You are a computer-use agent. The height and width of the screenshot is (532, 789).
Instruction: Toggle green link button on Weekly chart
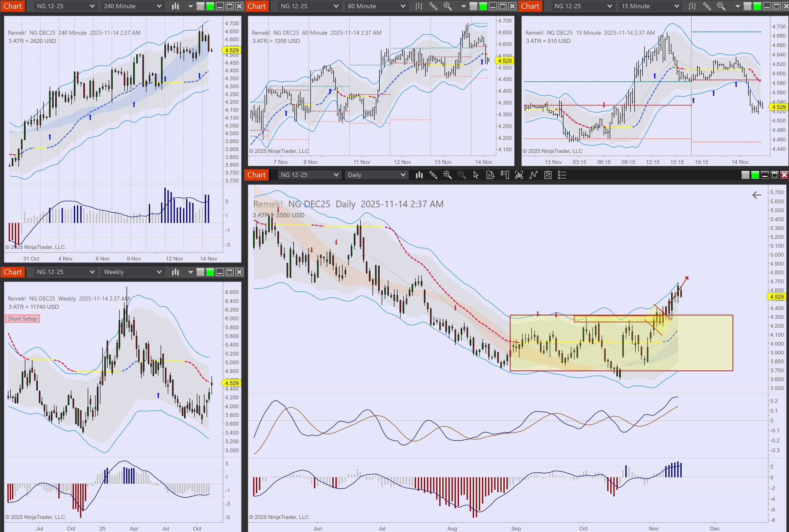(x=210, y=272)
